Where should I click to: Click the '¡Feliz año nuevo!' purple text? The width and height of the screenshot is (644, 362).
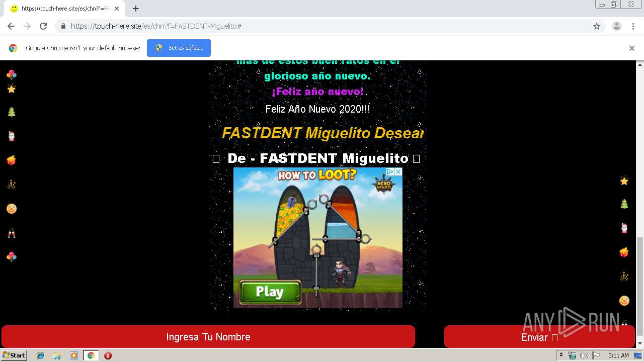point(317,92)
